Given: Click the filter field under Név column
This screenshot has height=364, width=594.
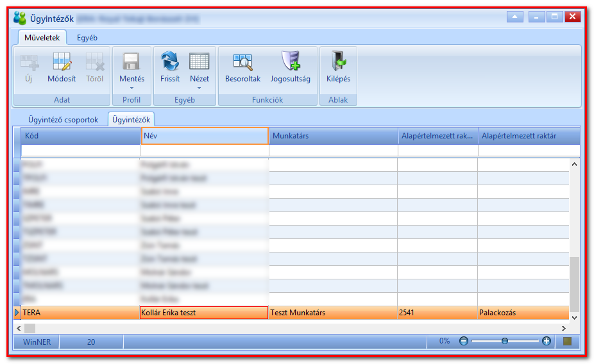Looking at the screenshot, I should pos(205,151).
